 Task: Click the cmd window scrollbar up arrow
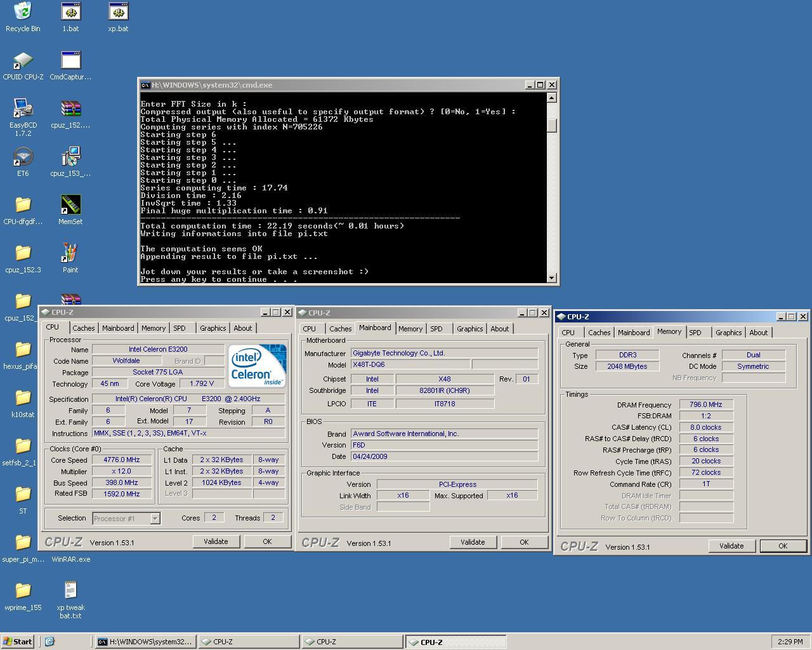[551, 98]
